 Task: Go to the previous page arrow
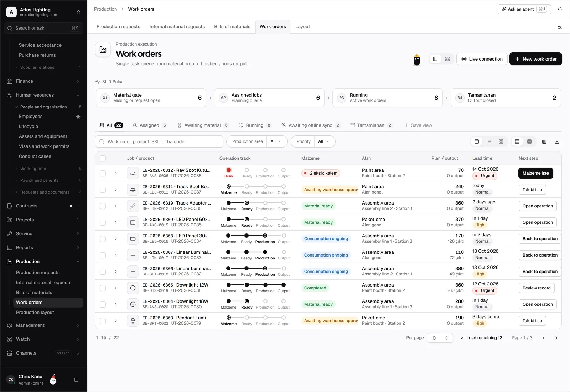(x=543, y=338)
